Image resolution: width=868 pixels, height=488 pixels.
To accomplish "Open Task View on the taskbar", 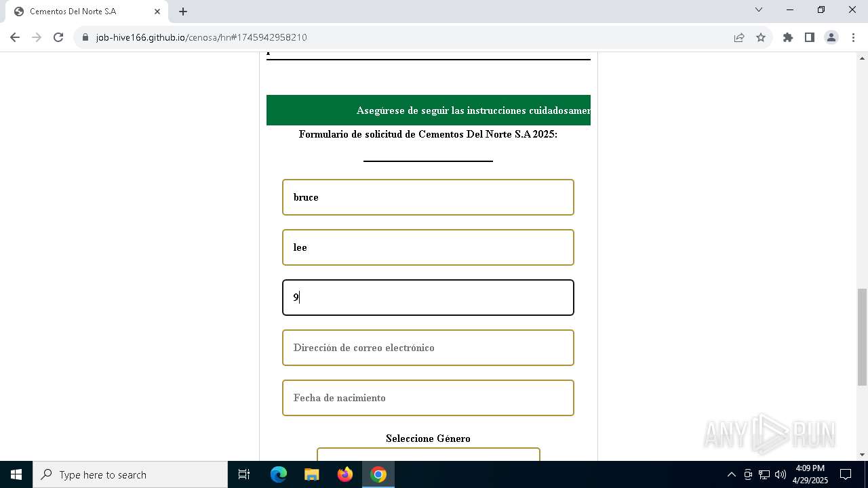I will [244, 474].
